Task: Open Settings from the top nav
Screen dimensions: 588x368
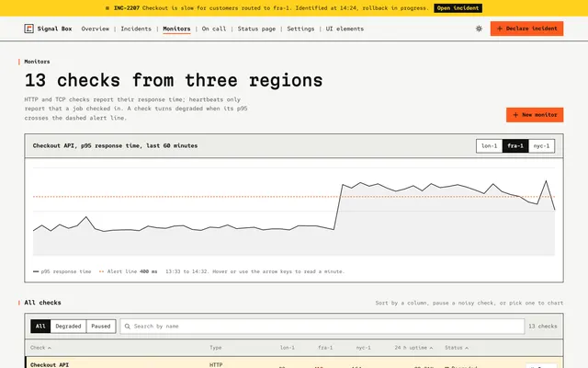Action: click(x=300, y=29)
